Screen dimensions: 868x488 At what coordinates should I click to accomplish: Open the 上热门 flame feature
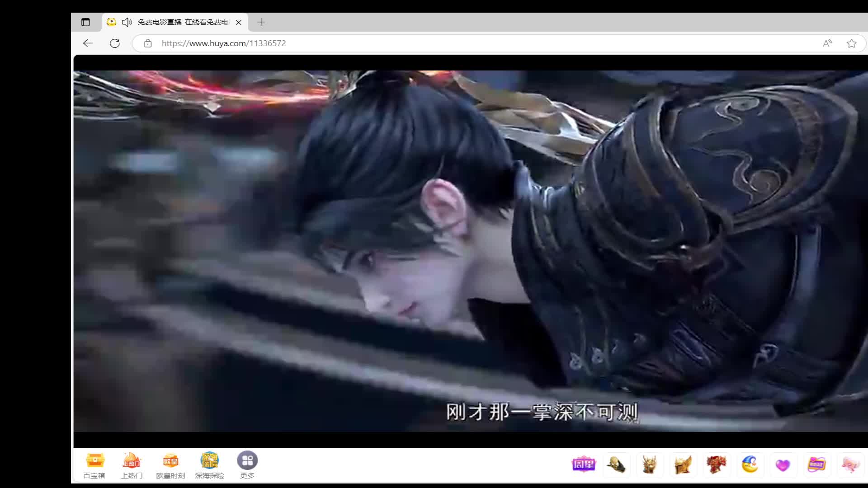(132, 465)
